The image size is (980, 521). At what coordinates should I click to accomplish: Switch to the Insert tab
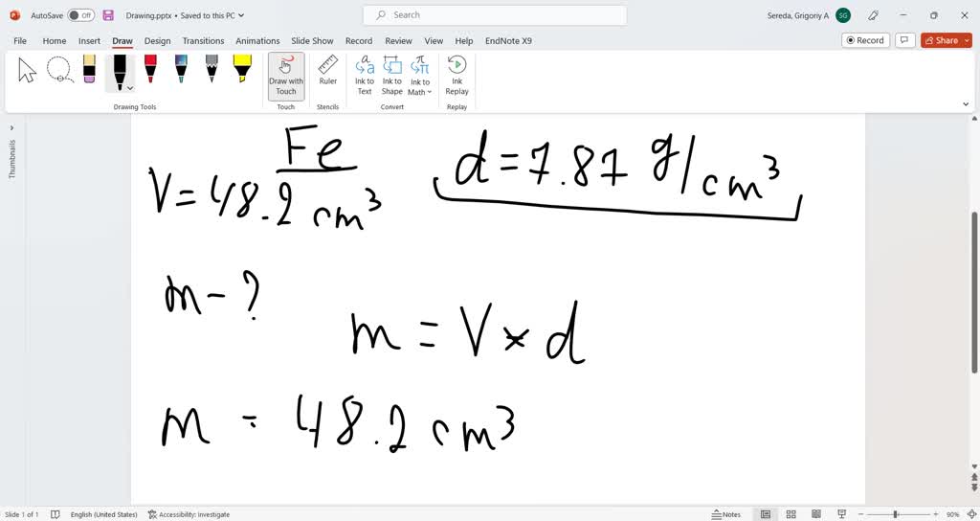coord(89,40)
